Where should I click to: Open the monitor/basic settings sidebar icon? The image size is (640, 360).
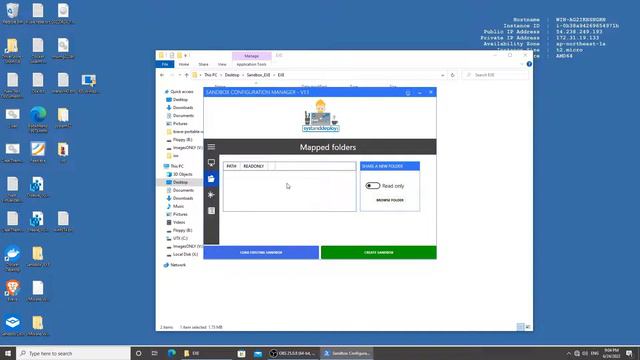pyautogui.click(x=211, y=162)
